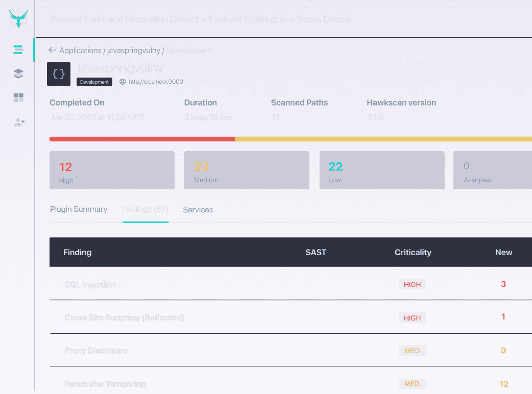Click the Development environment badge

pyautogui.click(x=94, y=82)
